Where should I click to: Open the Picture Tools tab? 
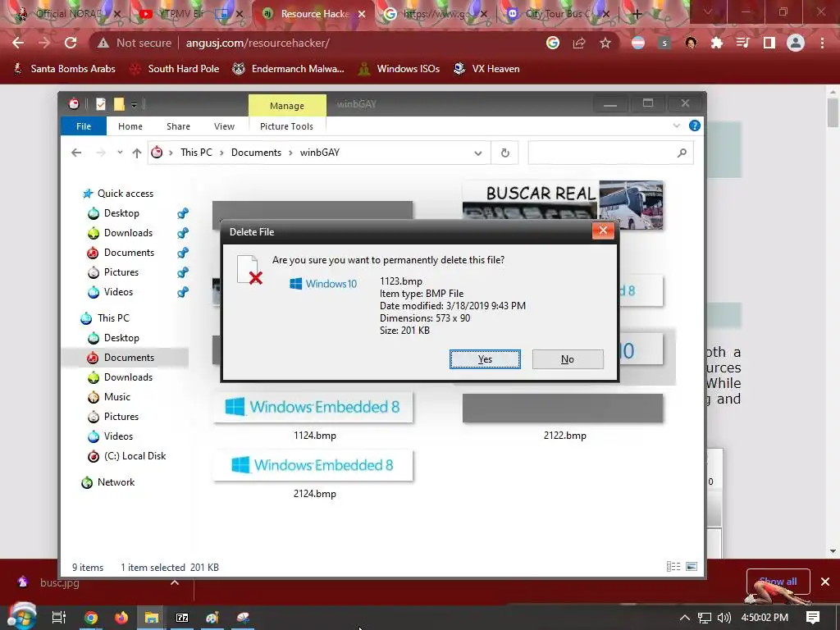point(286,126)
